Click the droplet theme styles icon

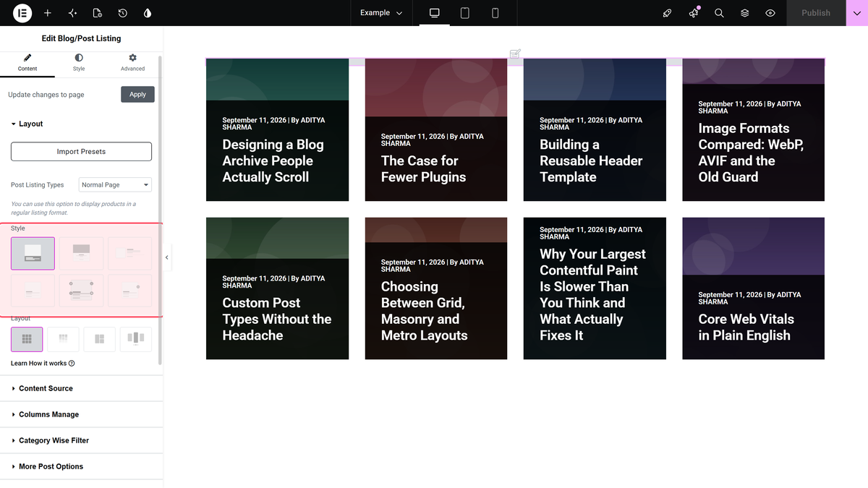pyautogui.click(x=148, y=13)
